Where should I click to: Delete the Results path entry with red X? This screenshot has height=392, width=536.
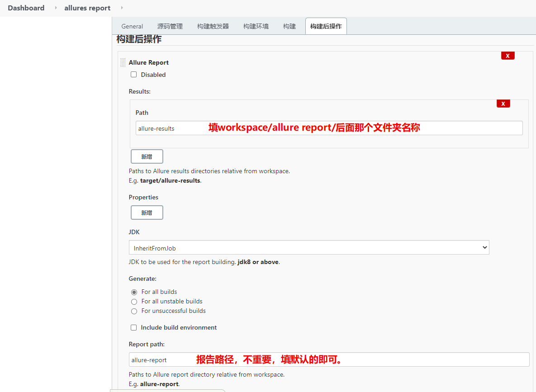pyautogui.click(x=503, y=103)
